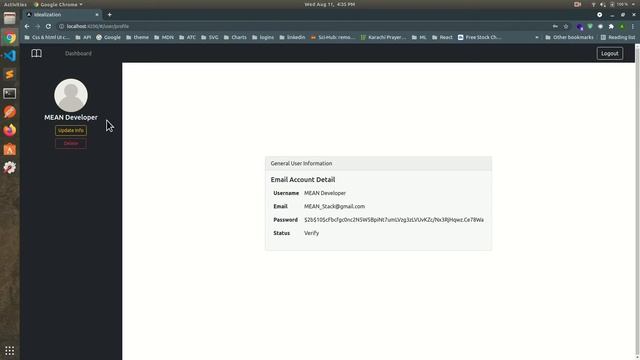Open the Css & html UI bookmark folder

coord(47,37)
